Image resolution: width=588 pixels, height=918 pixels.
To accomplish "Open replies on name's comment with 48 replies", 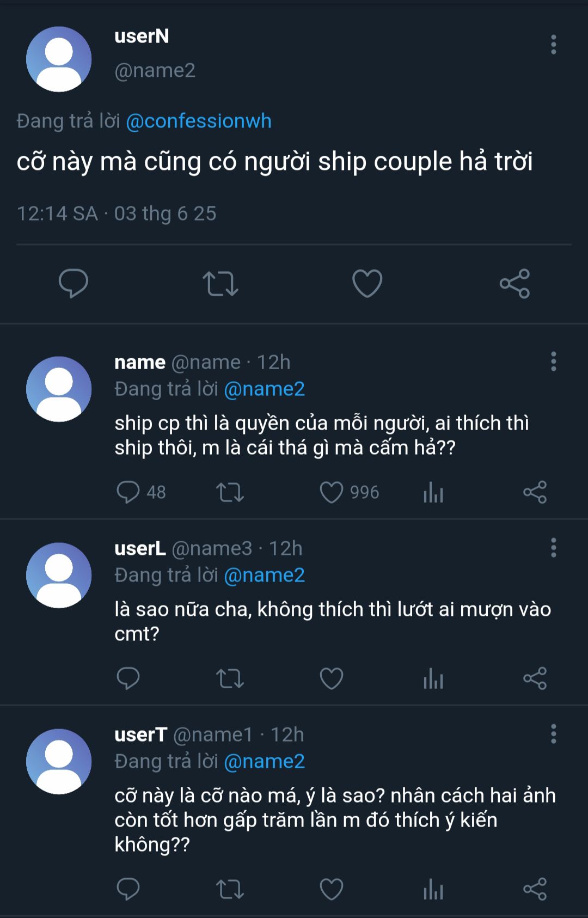I will [x=128, y=492].
